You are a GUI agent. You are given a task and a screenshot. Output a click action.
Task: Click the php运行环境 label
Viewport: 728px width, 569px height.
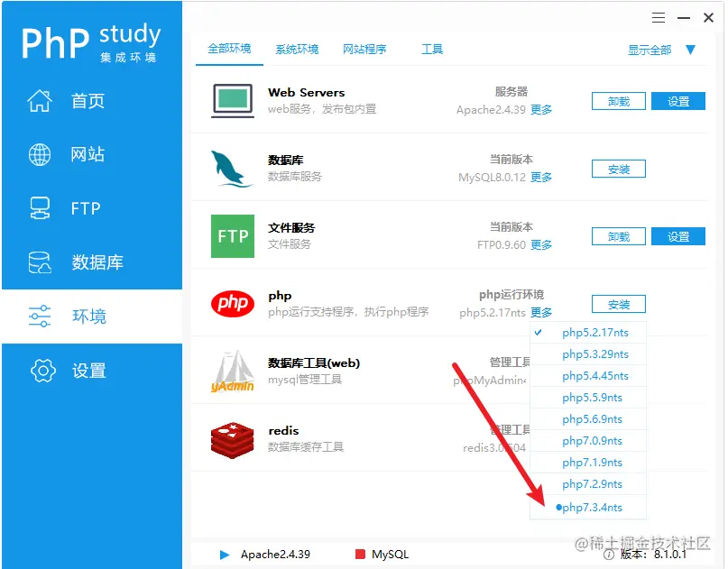click(x=511, y=295)
